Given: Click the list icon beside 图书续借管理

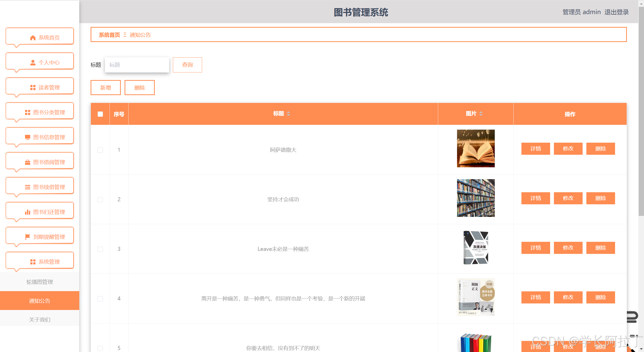Looking at the screenshot, I should (x=27, y=187).
